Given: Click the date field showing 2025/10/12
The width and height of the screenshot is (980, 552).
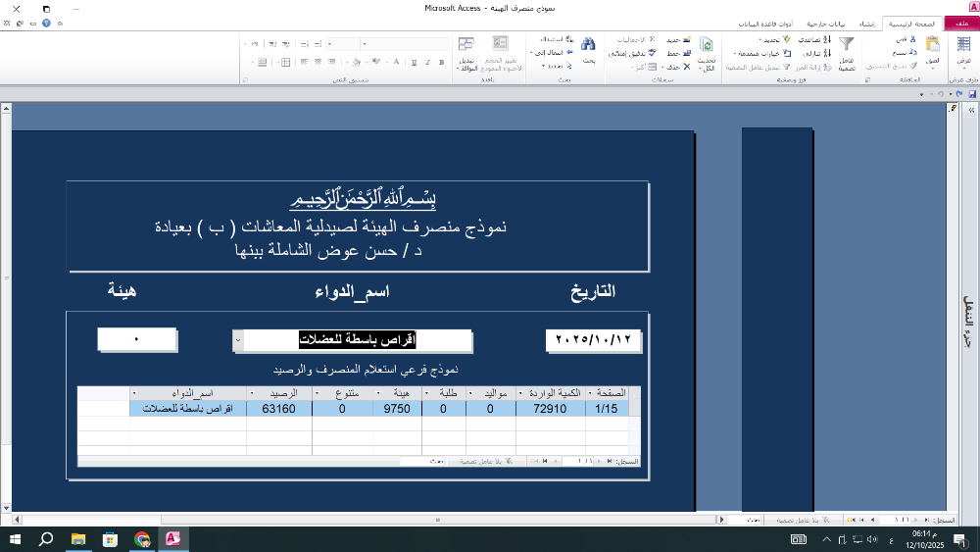Looking at the screenshot, I should (608, 340).
